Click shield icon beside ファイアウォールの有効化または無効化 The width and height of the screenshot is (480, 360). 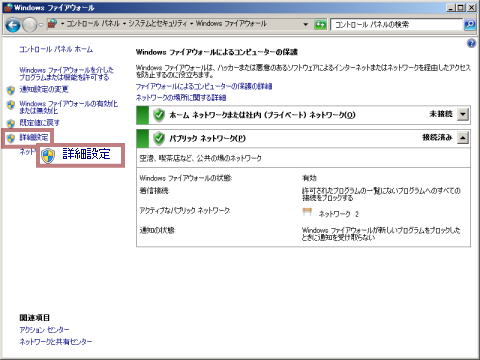11,105
